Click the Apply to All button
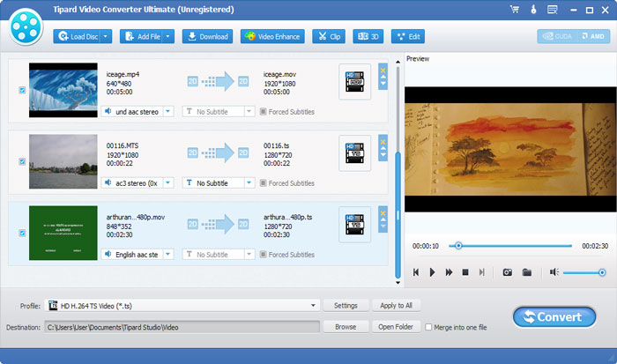The image size is (617, 364). point(396,305)
